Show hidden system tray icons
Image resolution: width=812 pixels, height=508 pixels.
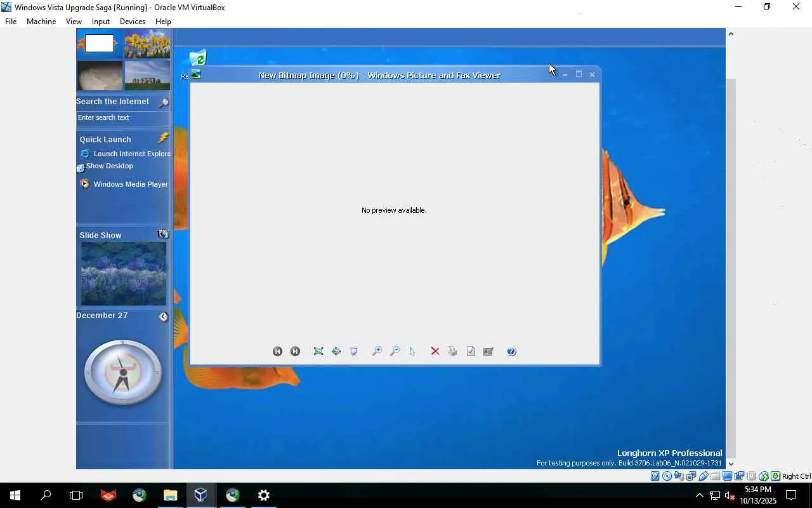[x=699, y=495]
